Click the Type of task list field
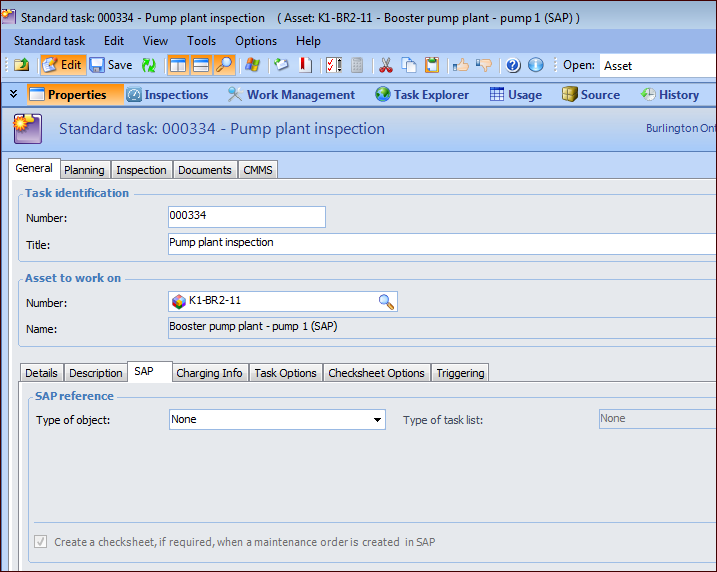The image size is (717, 572). click(658, 419)
